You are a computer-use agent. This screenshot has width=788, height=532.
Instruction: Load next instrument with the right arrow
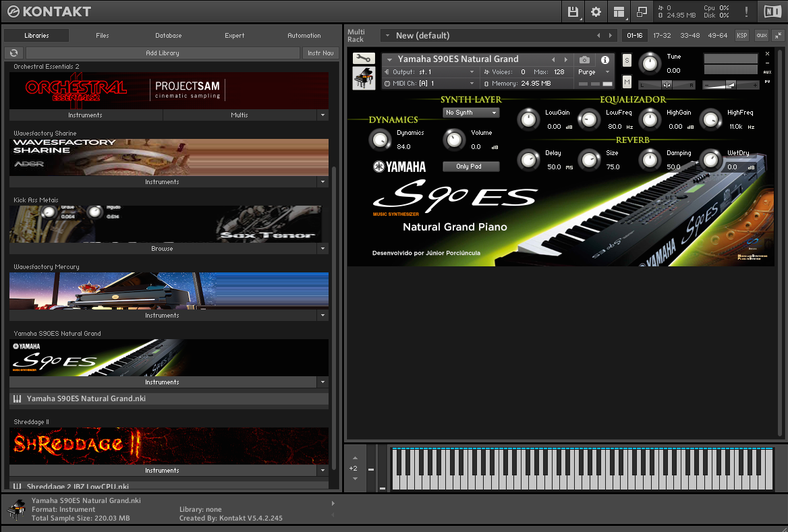point(566,59)
